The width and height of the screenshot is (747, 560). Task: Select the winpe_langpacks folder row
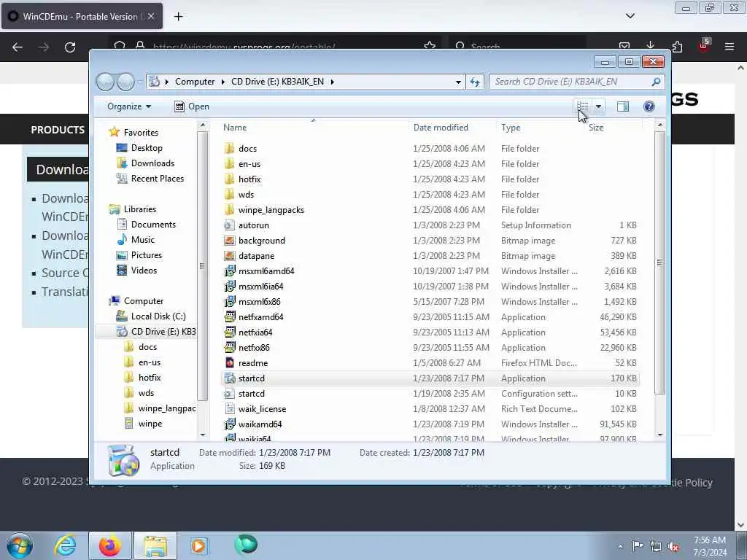(x=431, y=210)
